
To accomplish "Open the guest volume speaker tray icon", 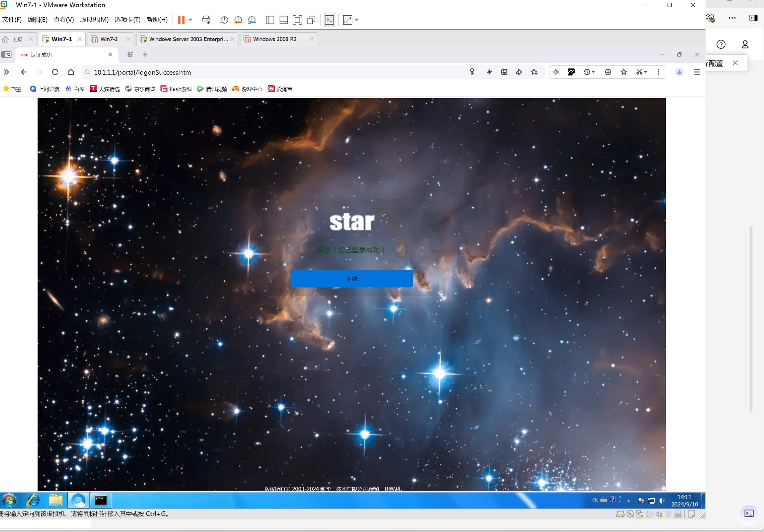I will (662, 500).
